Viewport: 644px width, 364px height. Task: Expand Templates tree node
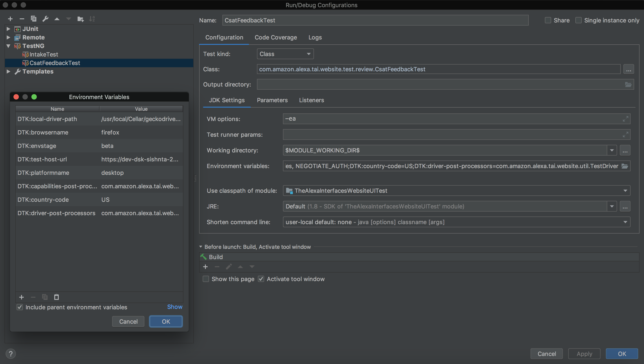8,71
